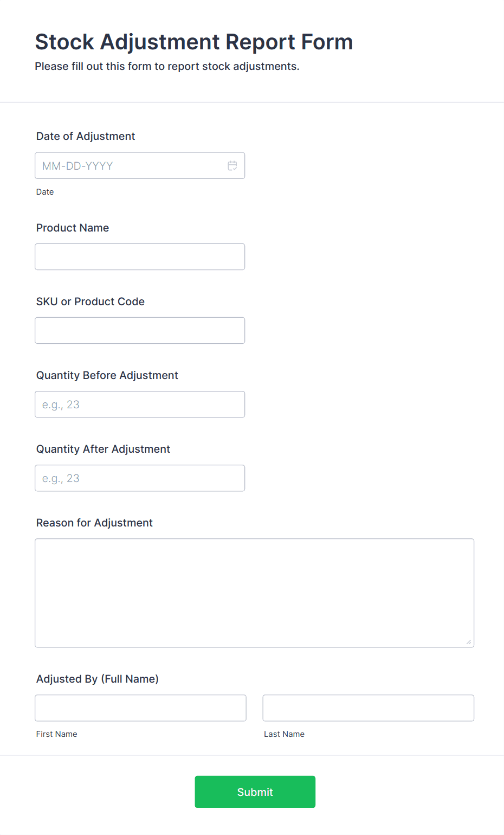Open the calendar date picker icon
The width and height of the screenshot is (504, 835).
click(232, 166)
